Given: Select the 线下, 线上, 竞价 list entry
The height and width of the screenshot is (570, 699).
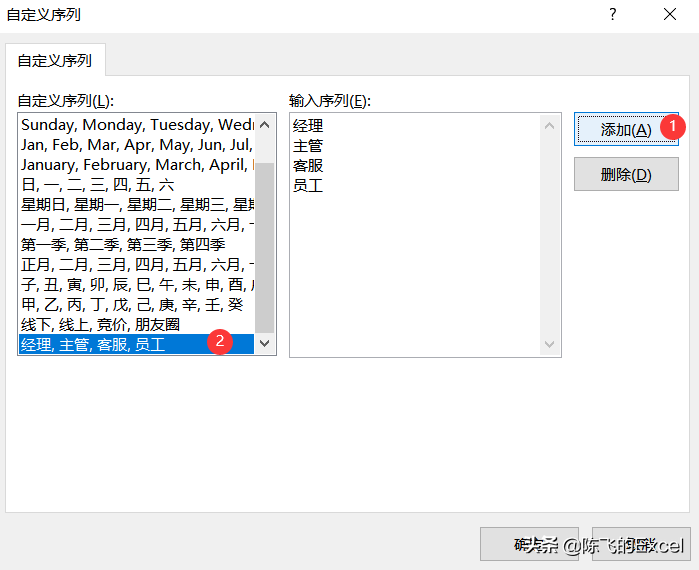Looking at the screenshot, I should [136, 324].
